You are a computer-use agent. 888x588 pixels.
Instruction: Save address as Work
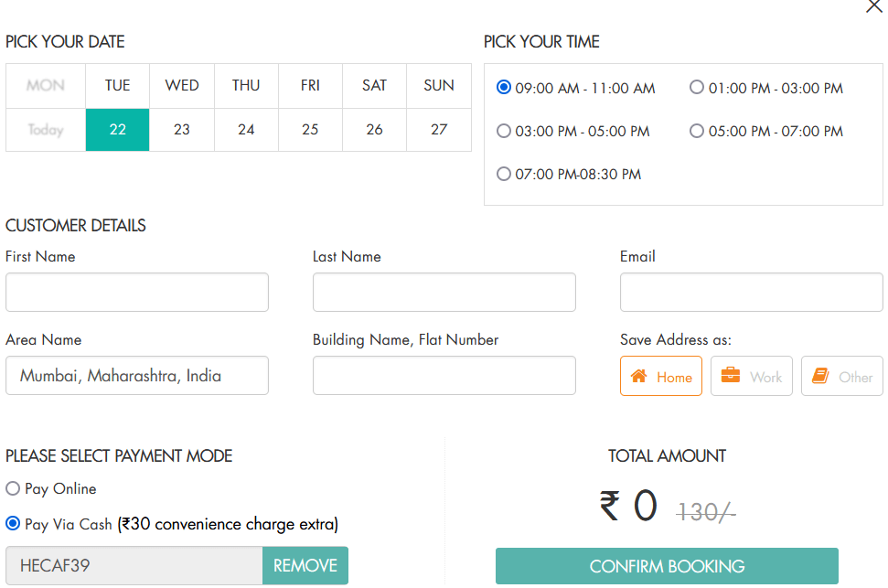(x=751, y=376)
